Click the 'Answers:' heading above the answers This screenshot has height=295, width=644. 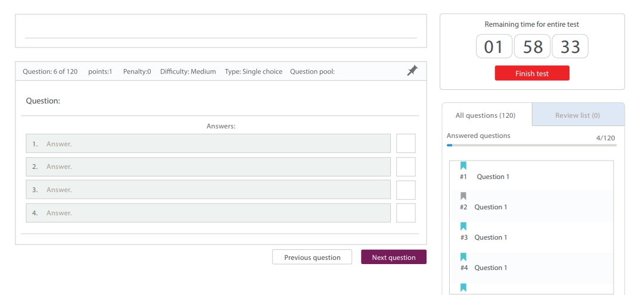(221, 126)
